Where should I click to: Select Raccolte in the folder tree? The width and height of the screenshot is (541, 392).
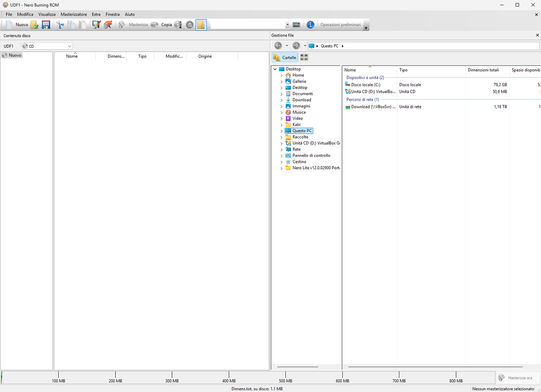coord(300,137)
